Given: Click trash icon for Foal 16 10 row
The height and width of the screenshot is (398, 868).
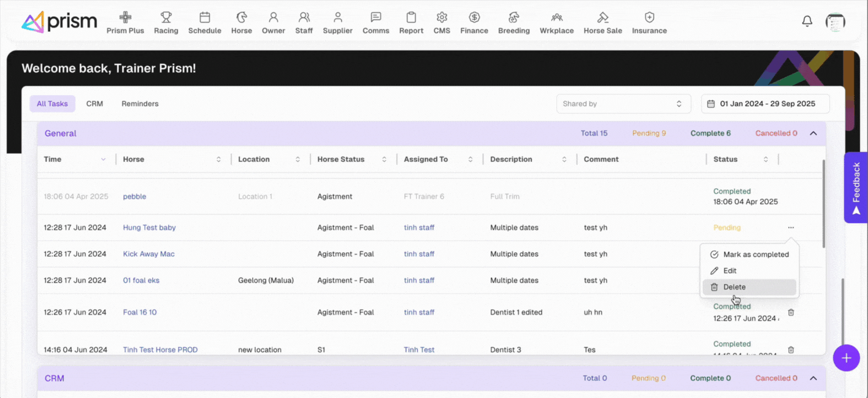Looking at the screenshot, I should pos(791,312).
